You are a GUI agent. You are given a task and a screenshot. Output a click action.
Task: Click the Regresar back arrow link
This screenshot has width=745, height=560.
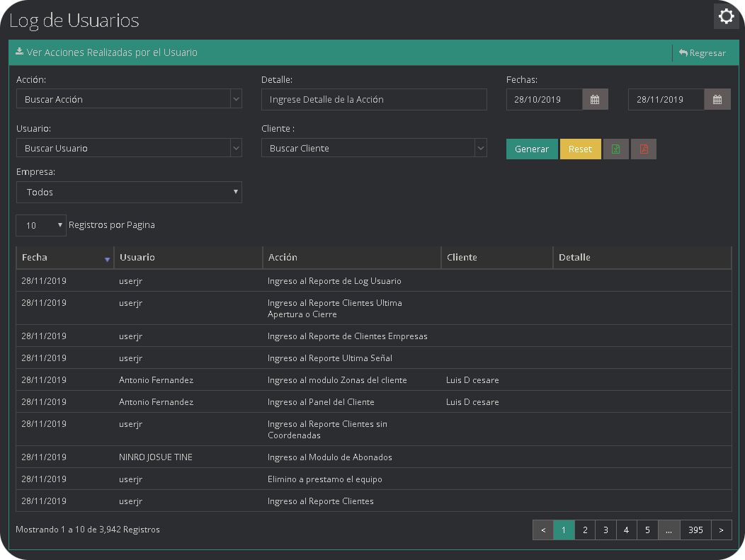pos(702,53)
